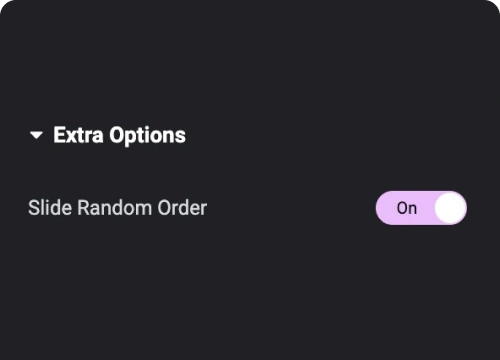The width and height of the screenshot is (500, 360).
Task: Click the word "Options" in the heading
Action: (147, 136)
